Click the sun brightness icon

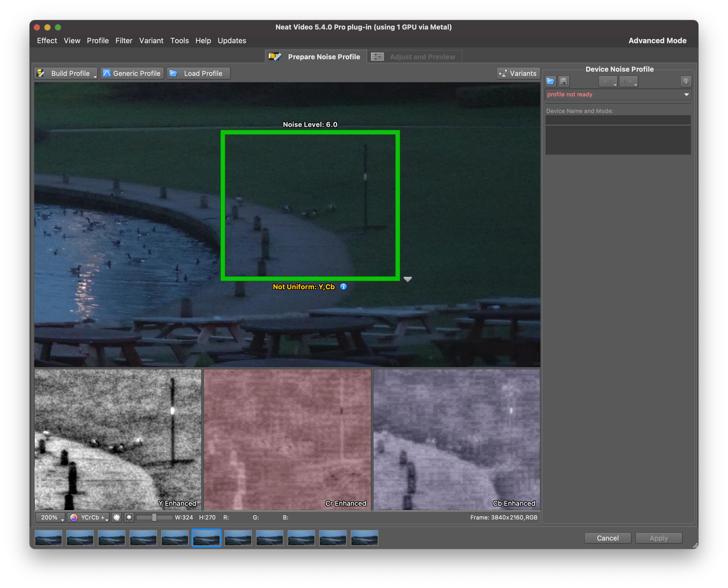[129, 517]
